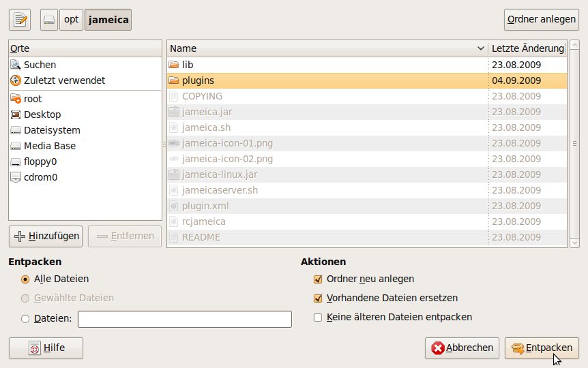
Task: Select the jameica path button
Action: (x=108, y=20)
